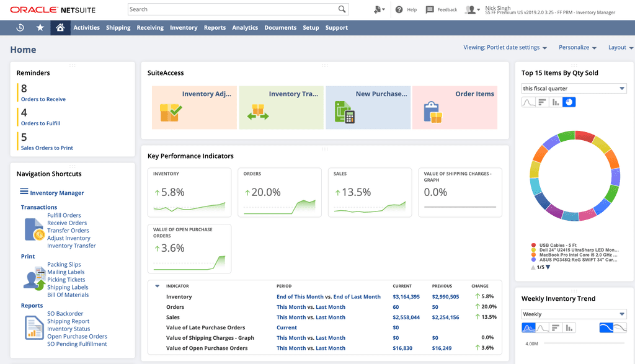Collapse the KPI indicator table arrow
Image resolution: width=635 pixels, height=364 pixels.
tap(157, 286)
